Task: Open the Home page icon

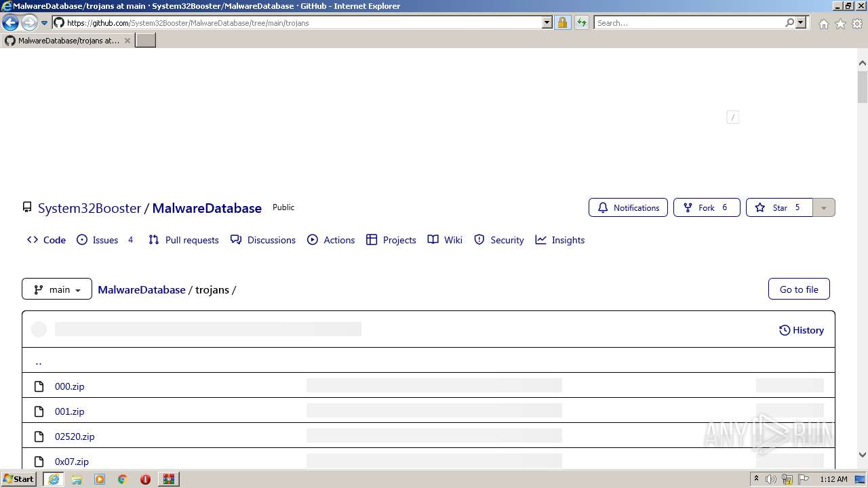Action: click(x=823, y=24)
